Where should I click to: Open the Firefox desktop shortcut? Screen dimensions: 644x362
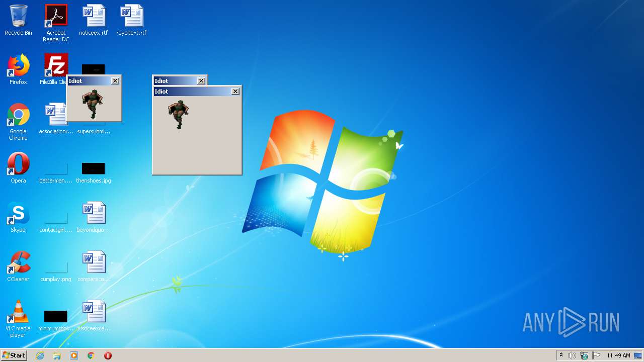[x=18, y=69]
